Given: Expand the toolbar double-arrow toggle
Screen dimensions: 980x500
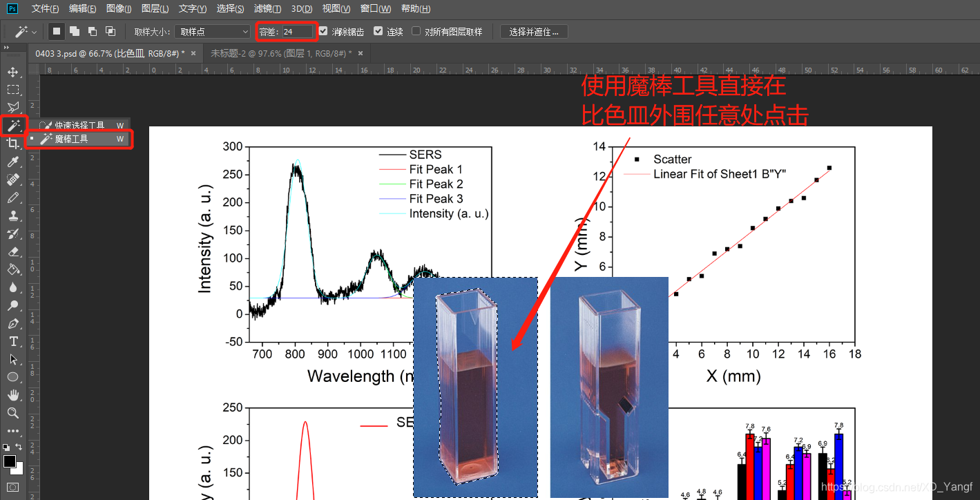Looking at the screenshot, I should point(6,48).
